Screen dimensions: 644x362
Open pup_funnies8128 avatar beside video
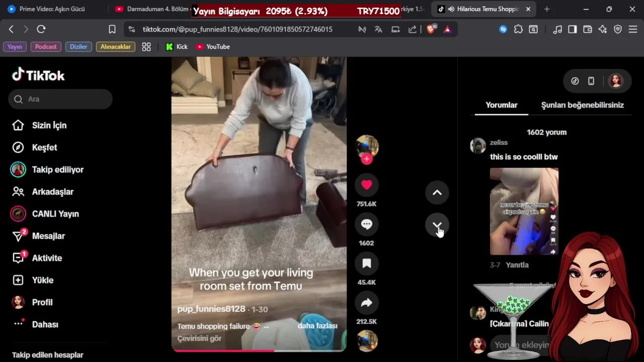point(367,146)
